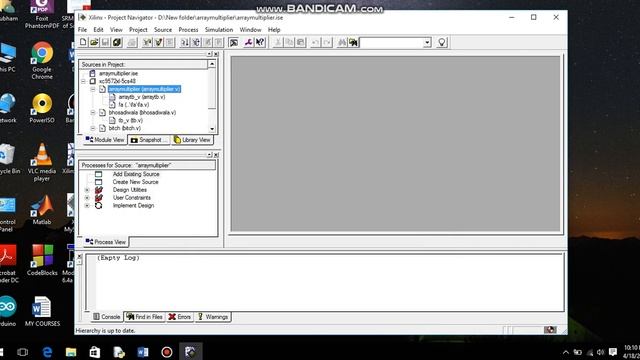Screen dimensions: 640x360
Task: Select the highlighted arraymultiplier (arraymultiplier.v) source
Action: pos(144,89)
